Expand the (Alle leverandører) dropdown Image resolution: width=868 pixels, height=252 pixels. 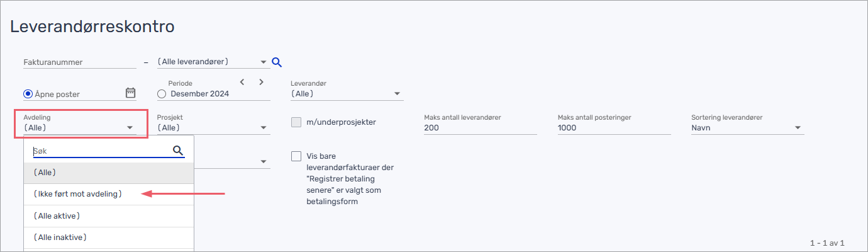[x=264, y=62]
